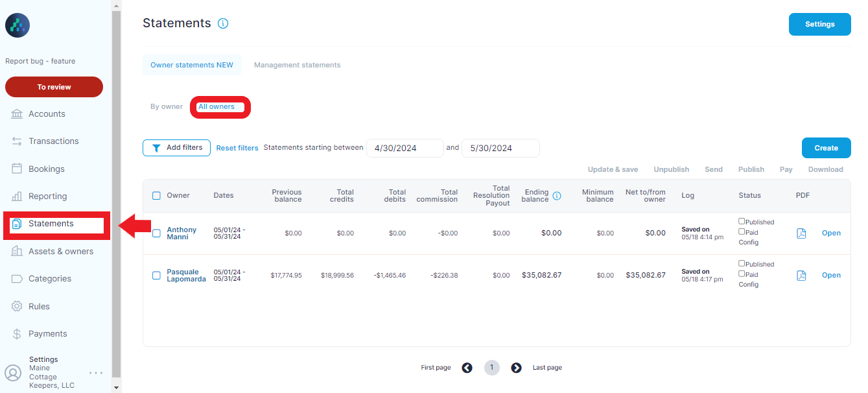Open PDF icon for Pasquale Lapomarda
The width and height of the screenshot is (868, 393).
(801, 276)
